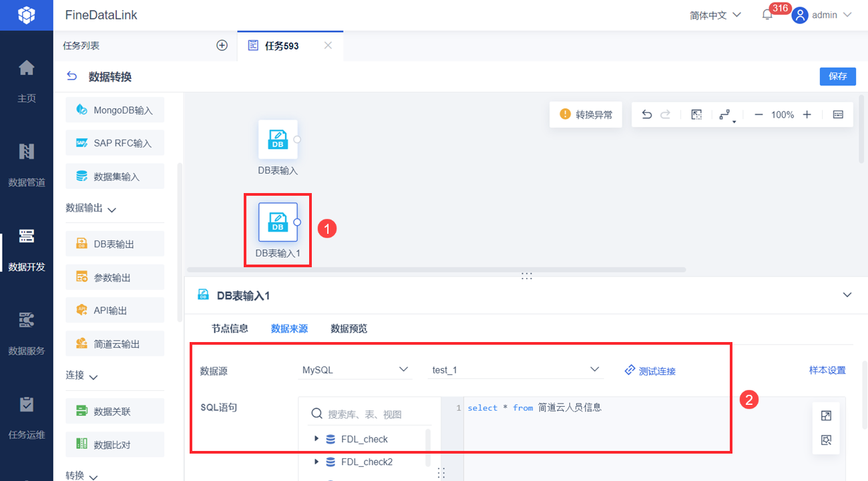The image size is (868, 481).
Task: Open notifications bell with 316 badge
Action: (x=767, y=15)
